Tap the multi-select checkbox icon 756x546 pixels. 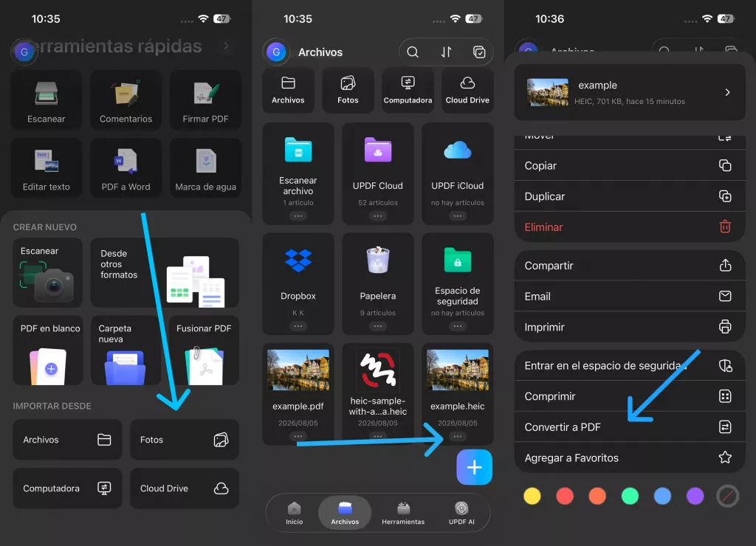(479, 52)
